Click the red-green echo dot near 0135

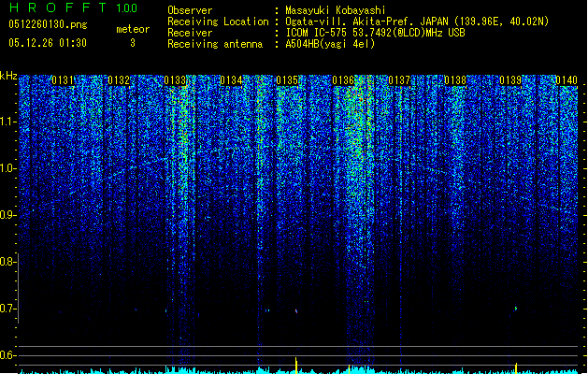click(x=296, y=311)
